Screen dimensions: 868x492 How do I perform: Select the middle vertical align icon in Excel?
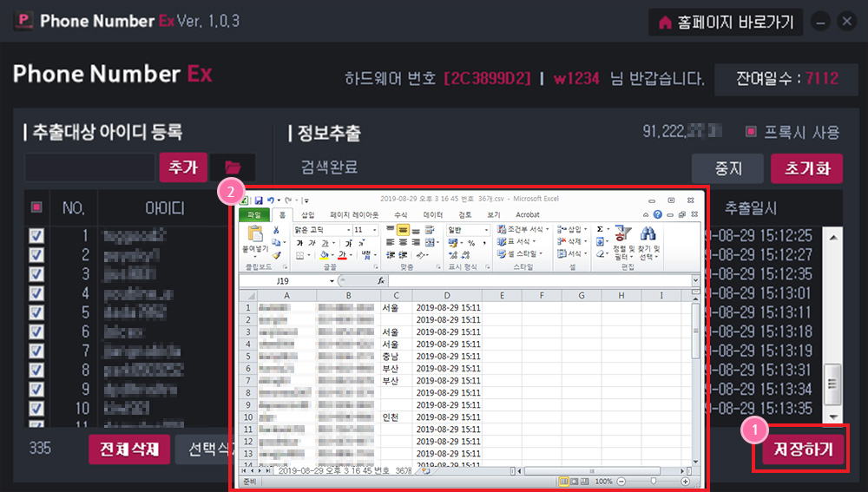click(403, 230)
